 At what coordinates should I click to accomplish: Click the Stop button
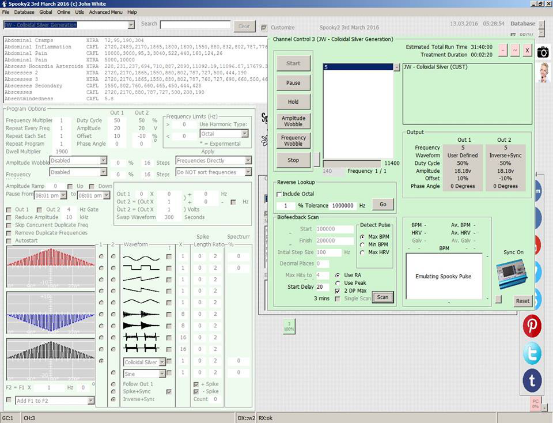pos(293,160)
